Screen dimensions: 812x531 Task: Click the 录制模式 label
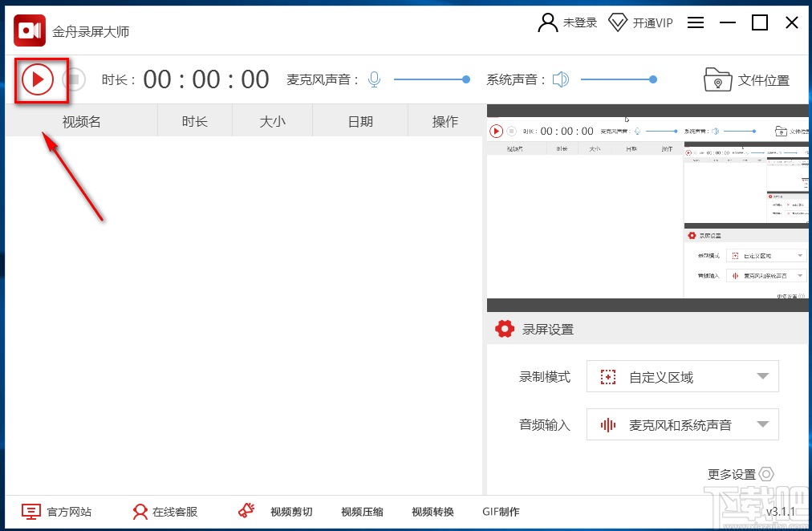pos(545,377)
